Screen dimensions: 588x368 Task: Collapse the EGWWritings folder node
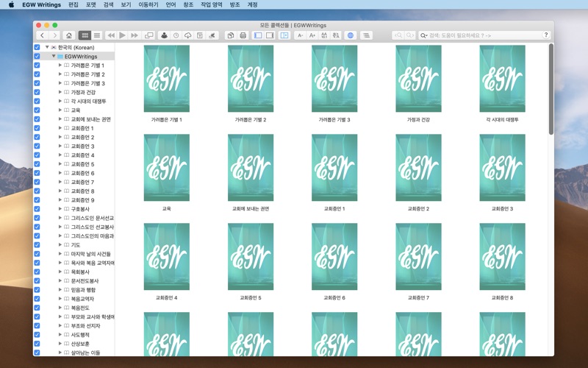pyautogui.click(x=54, y=57)
